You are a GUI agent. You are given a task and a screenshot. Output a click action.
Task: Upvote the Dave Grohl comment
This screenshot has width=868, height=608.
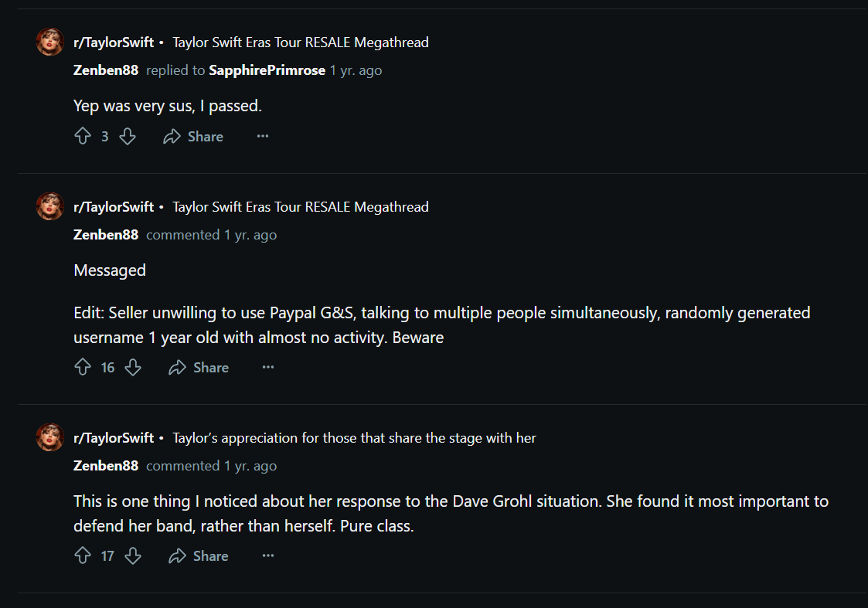[83, 556]
